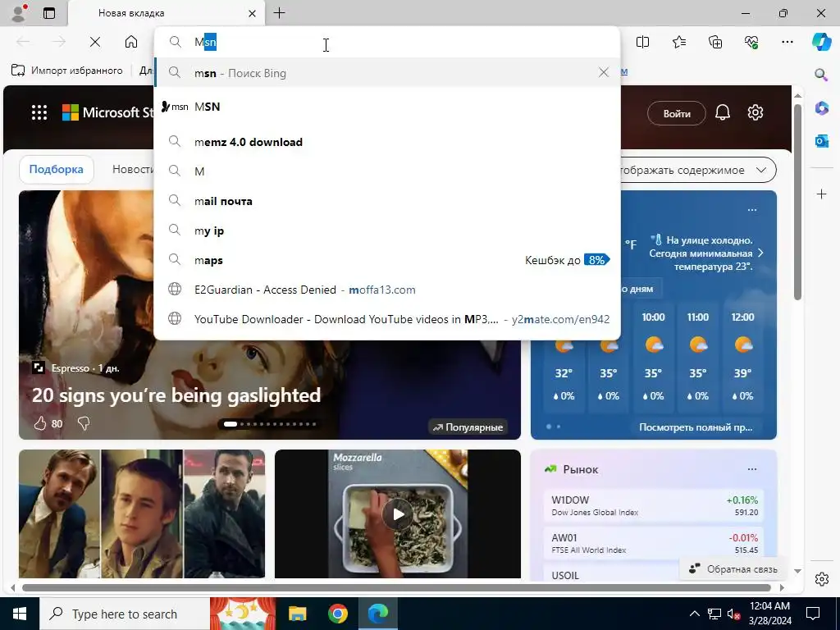Open the W1DOW Dow Jones index row

(654, 505)
